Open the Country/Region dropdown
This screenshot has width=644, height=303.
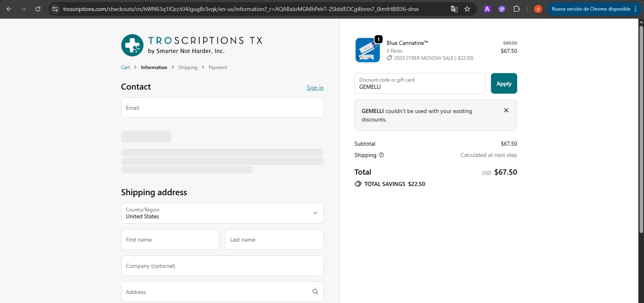point(222,213)
